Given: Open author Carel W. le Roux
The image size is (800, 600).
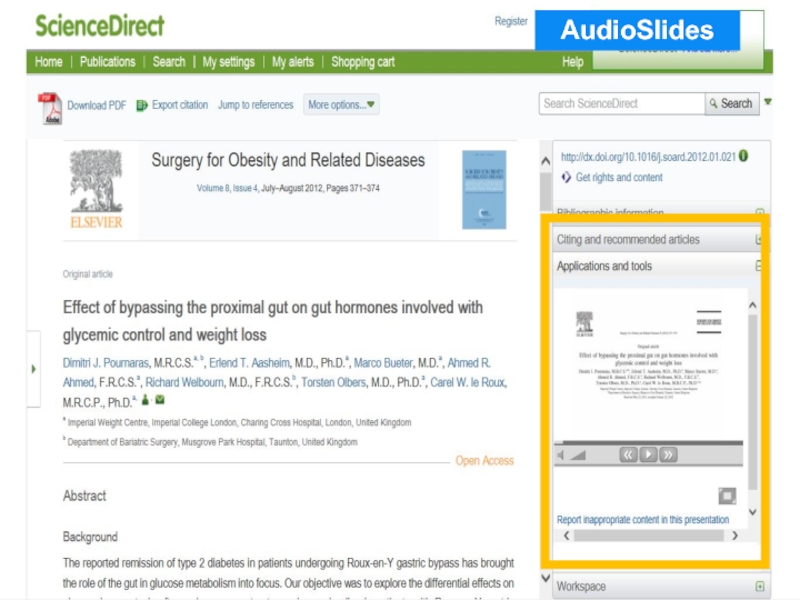Looking at the screenshot, I should [468, 382].
